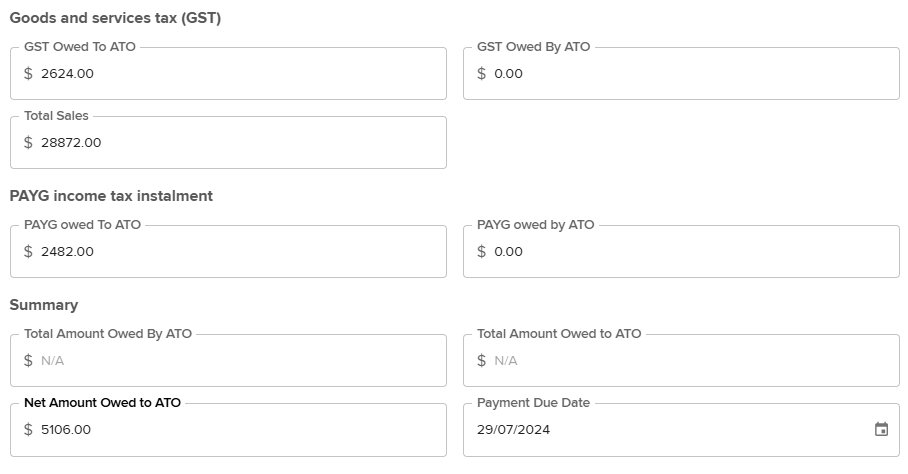
Task: Click the PAYG owed To ATO amount field
Action: click(228, 251)
